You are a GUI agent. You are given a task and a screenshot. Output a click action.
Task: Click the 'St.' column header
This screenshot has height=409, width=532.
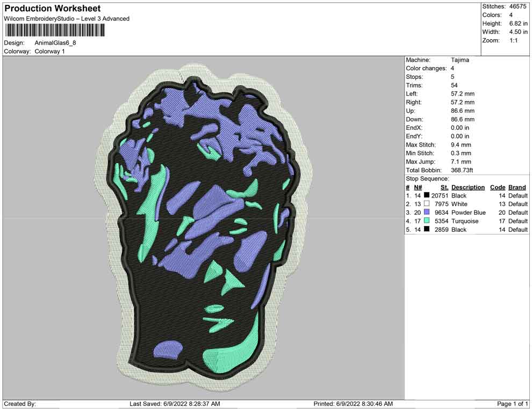[x=444, y=187]
